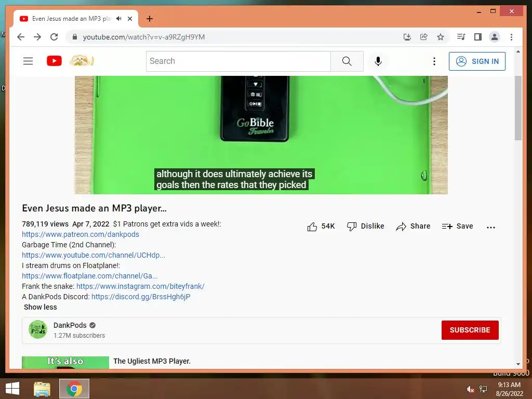Viewport: 532px width, 399px height.
Task: Open the DankPods Discord invite link
Action: 141,297
